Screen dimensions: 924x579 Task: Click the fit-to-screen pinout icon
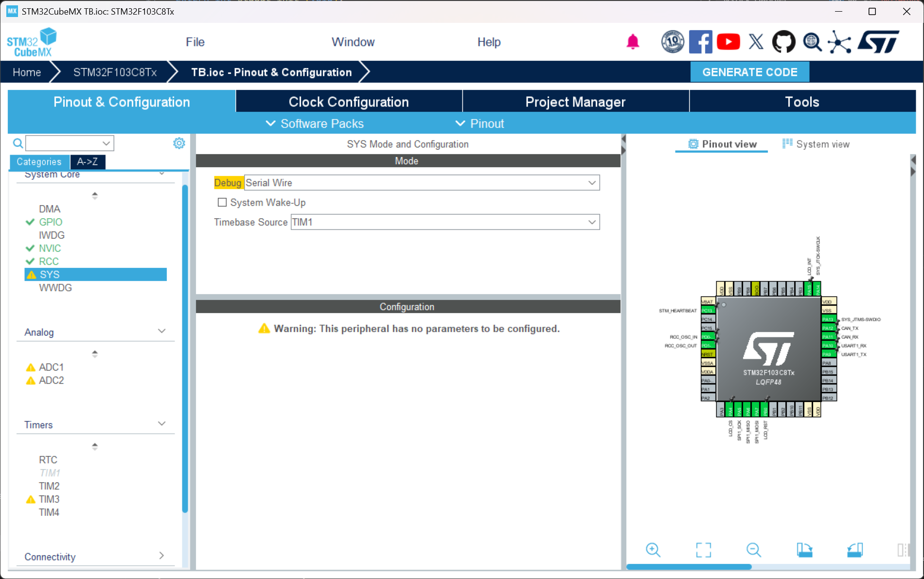coord(703,550)
